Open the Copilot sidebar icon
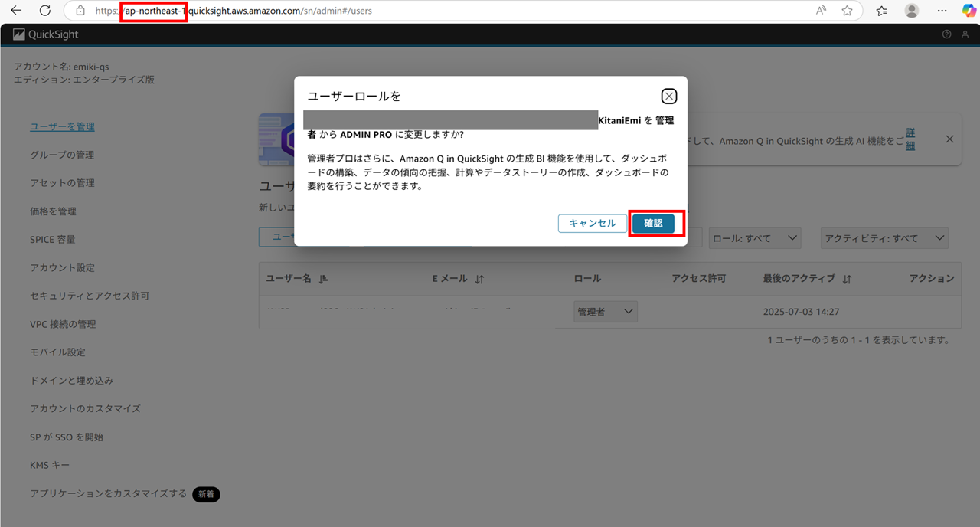Viewport: 980px width, 527px height. pos(969,11)
